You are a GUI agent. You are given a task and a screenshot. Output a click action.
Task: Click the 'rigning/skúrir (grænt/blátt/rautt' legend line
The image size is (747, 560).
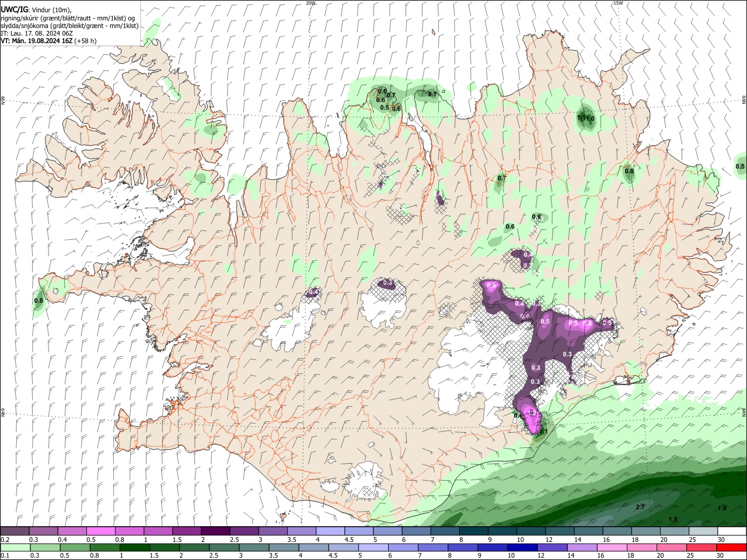pos(67,18)
